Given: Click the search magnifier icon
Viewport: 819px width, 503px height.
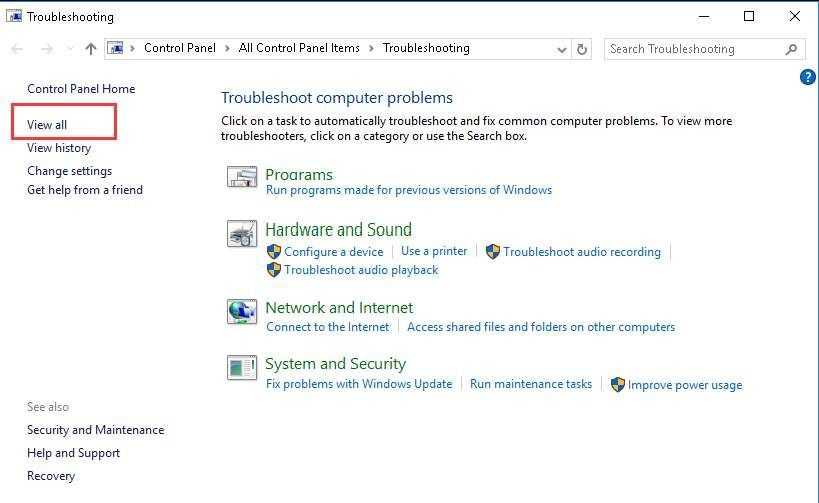Looking at the screenshot, I should coord(792,48).
